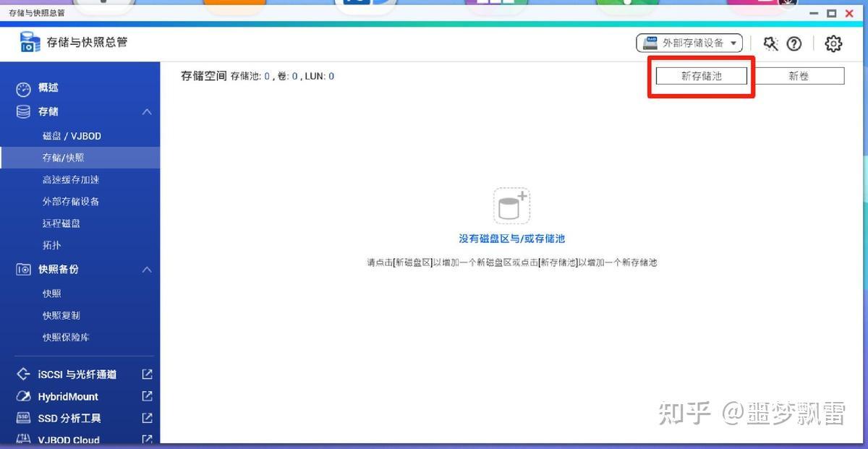
Task: Collapse the 快照备份 section chevron
Action: (147, 270)
